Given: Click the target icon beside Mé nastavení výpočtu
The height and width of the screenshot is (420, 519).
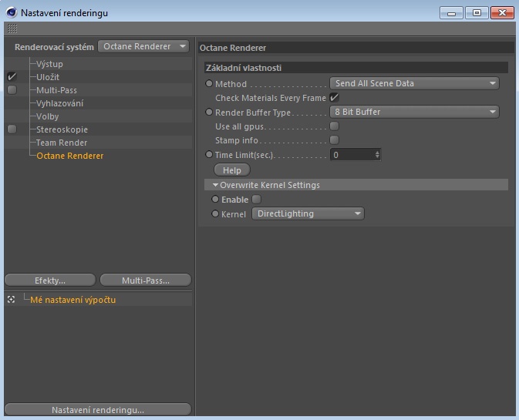Looking at the screenshot, I should click(12, 300).
